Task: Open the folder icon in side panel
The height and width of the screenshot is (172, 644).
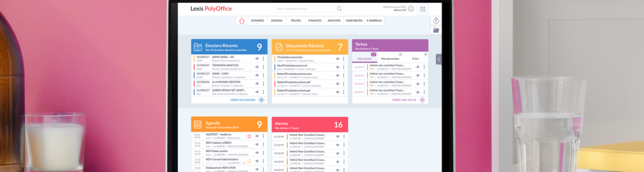Action: click(436, 30)
